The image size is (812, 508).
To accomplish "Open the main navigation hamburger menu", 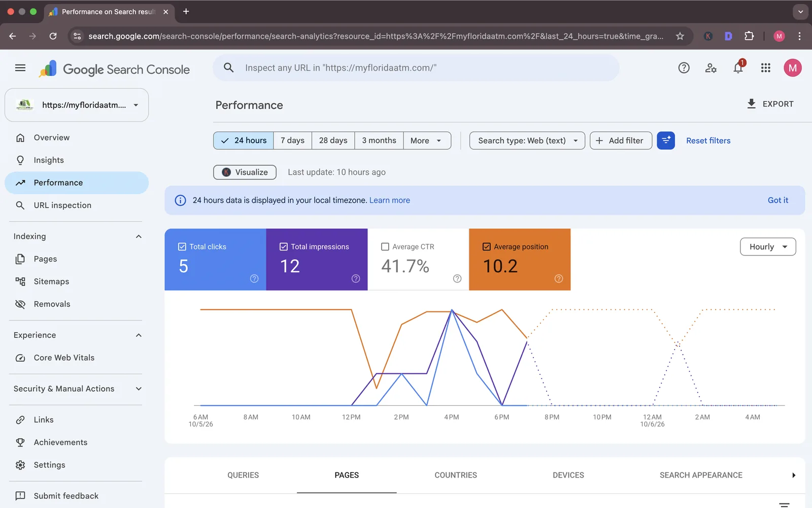I will 20,68.
